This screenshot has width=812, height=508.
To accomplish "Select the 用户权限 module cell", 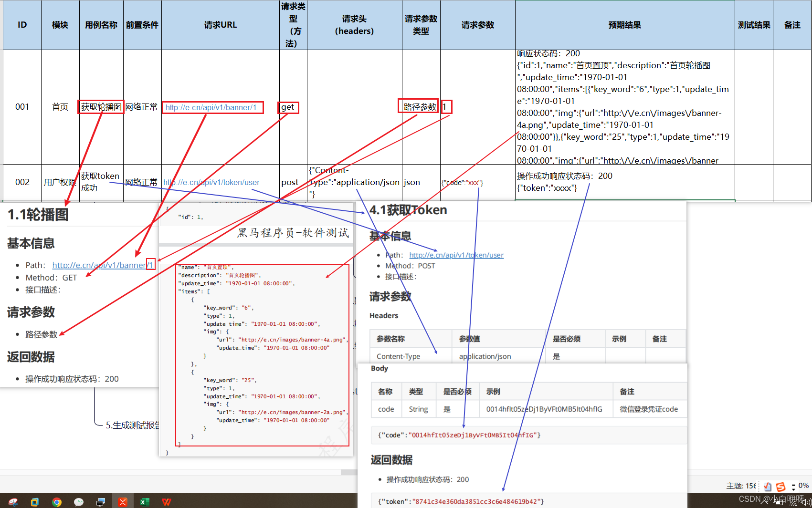I will 60,182.
